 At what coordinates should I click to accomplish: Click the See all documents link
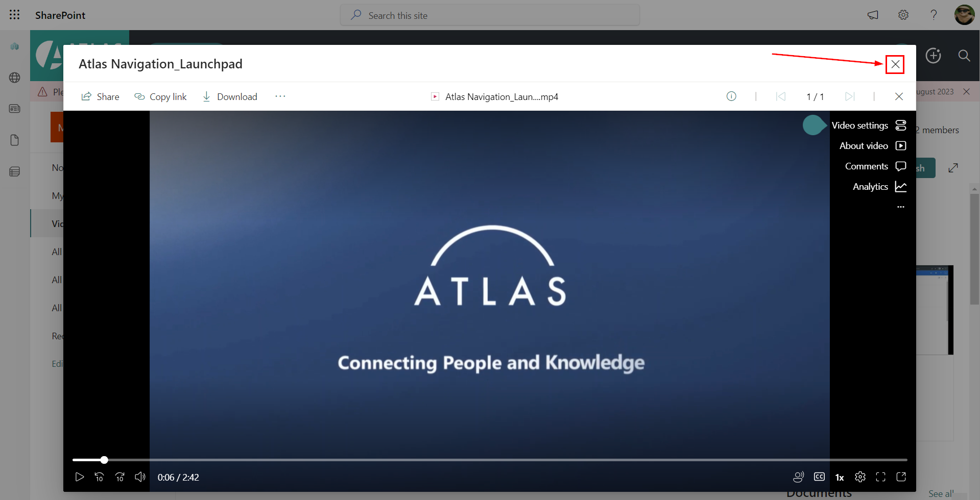click(941, 493)
